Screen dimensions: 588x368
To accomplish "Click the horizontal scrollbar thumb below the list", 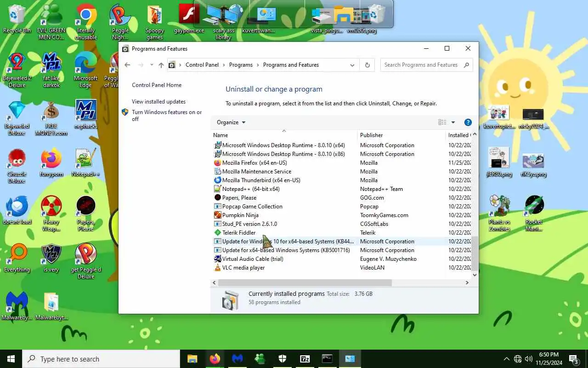I will [305, 282].
